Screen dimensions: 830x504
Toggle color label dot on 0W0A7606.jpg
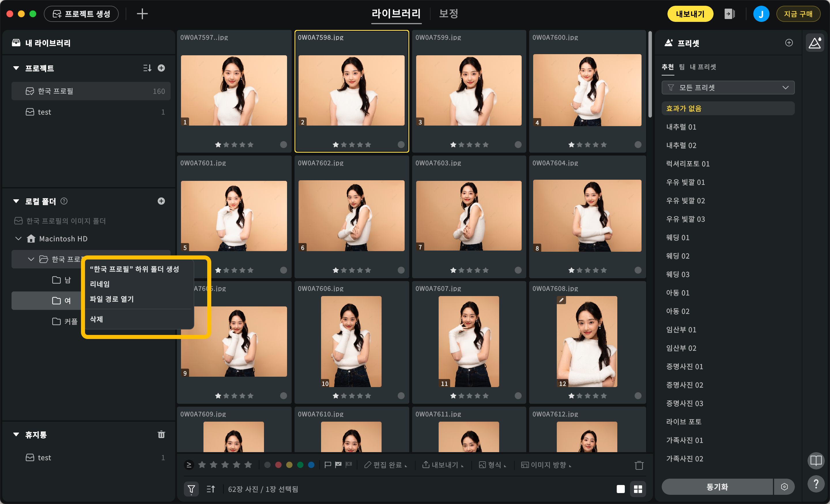pyautogui.click(x=401, y=396)
